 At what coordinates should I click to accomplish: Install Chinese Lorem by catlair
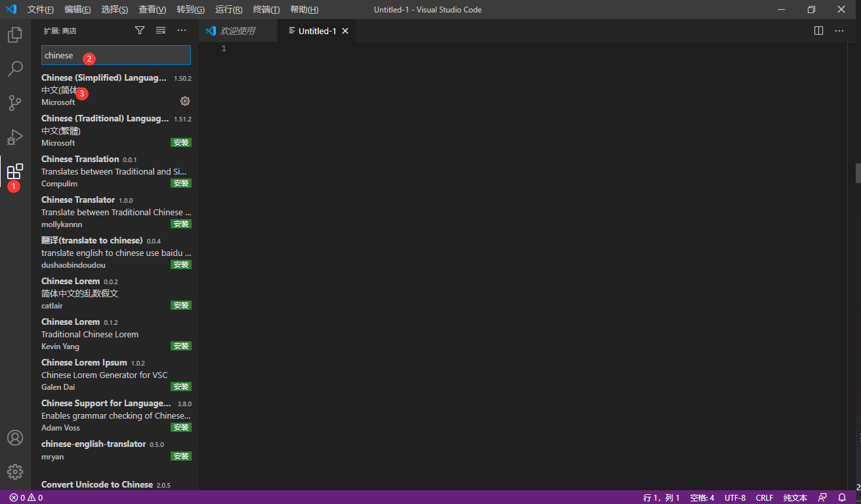[x=181, y=305]
